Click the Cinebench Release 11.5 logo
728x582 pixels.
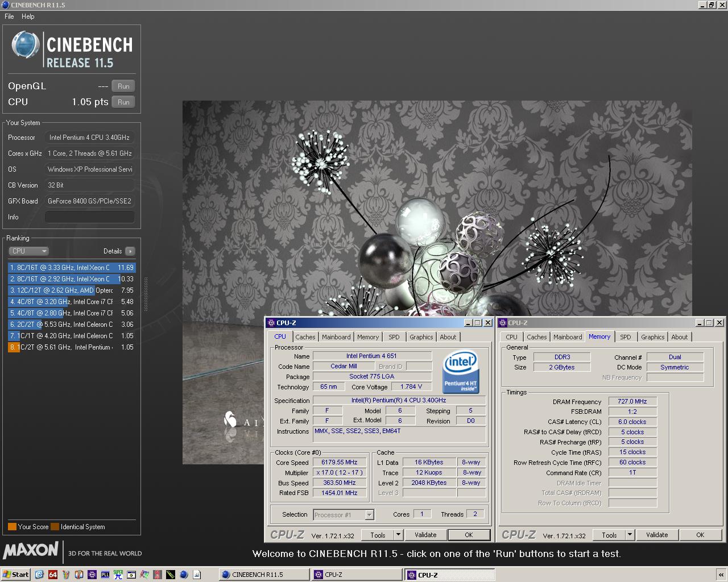click(x=72, y=51)
